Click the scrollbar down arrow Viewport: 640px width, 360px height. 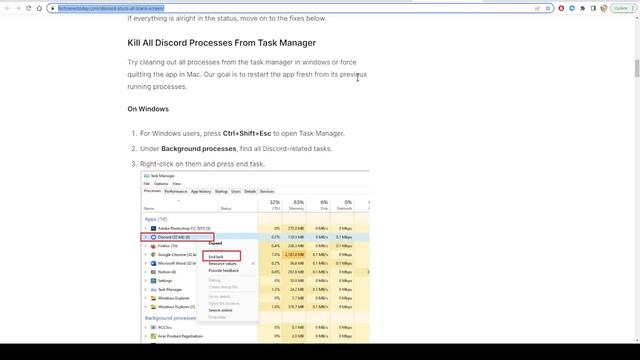click(637, 340)
